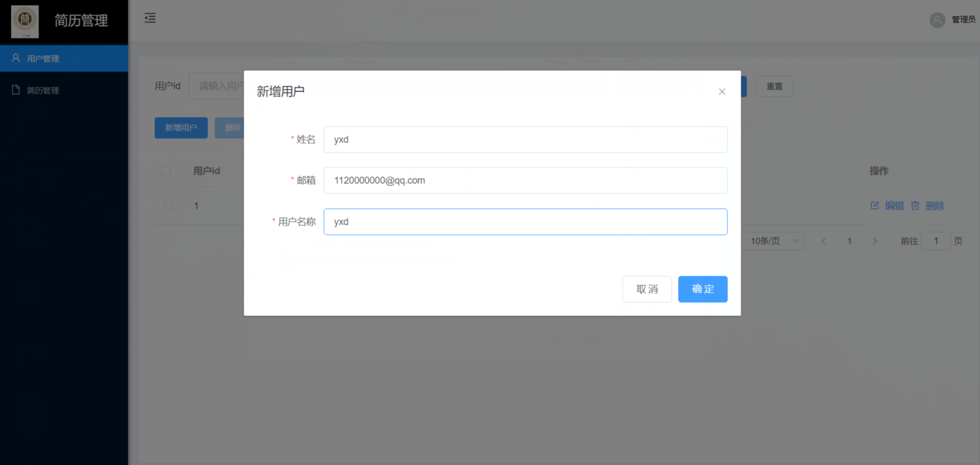Focus the 邮箱 input field
Screen dimensions: 980x465
click(x=525, y=181)
